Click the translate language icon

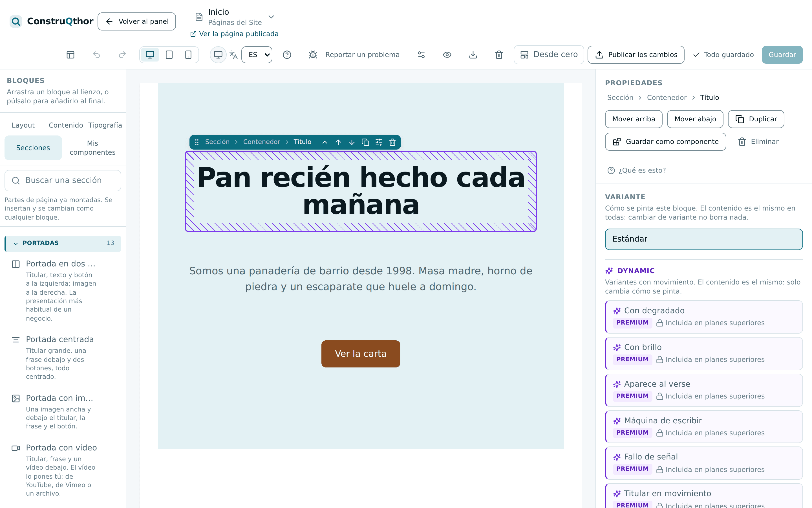click(x=233, y=55)
